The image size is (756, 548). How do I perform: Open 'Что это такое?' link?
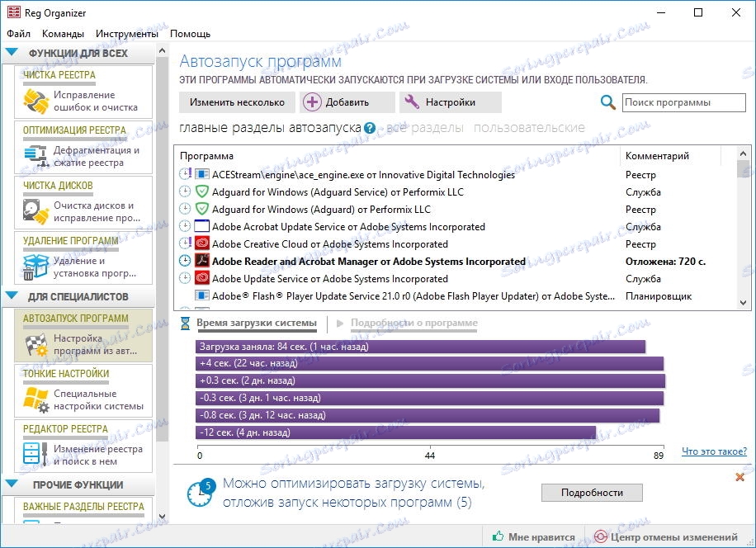(714, 451)
